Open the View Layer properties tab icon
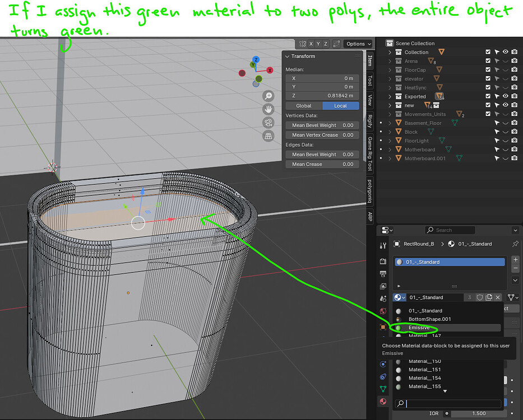Viewport: 523px width, 420px height. point(383,286)
